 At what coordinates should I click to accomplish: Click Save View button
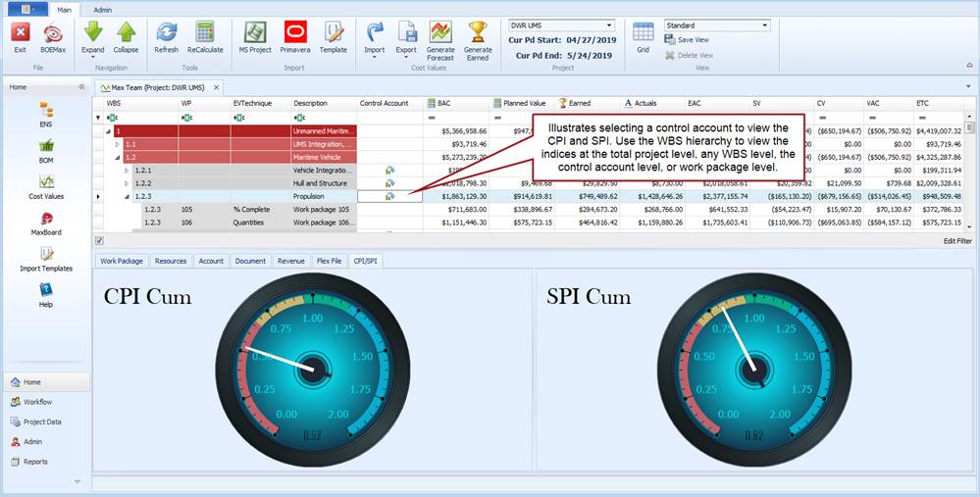693,40
